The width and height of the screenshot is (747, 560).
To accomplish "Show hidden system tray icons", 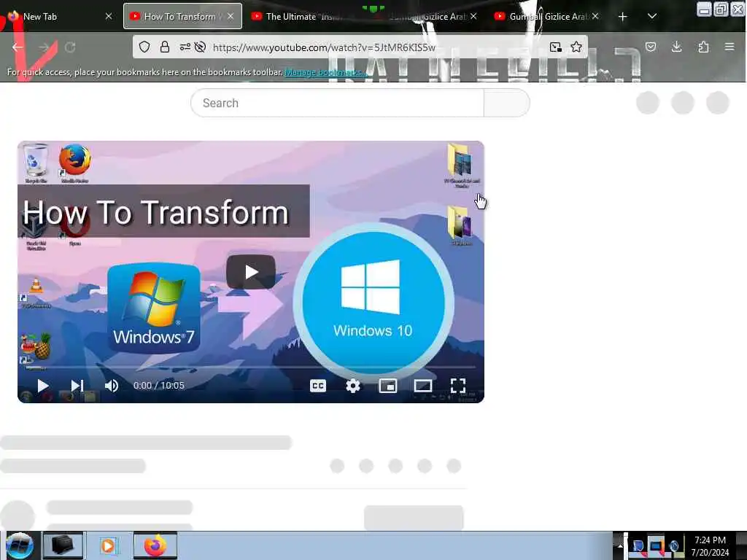I will 620,545.
